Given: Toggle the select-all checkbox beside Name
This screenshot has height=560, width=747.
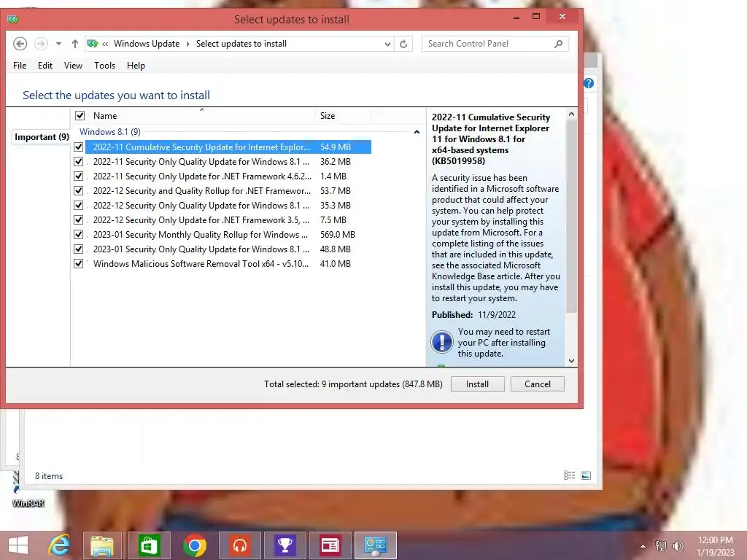Looking at the screenshot, I should click(80, 116).
